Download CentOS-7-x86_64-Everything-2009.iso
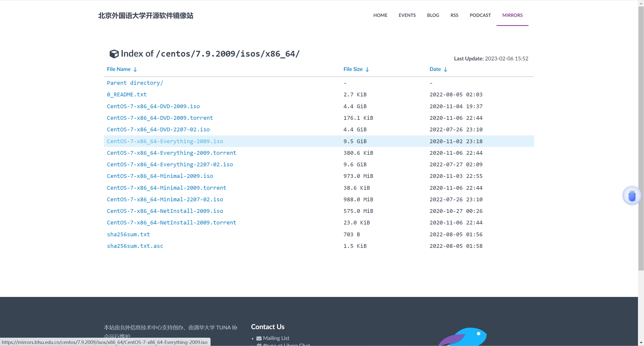This screenshot has height=346, width=644. 165,141
